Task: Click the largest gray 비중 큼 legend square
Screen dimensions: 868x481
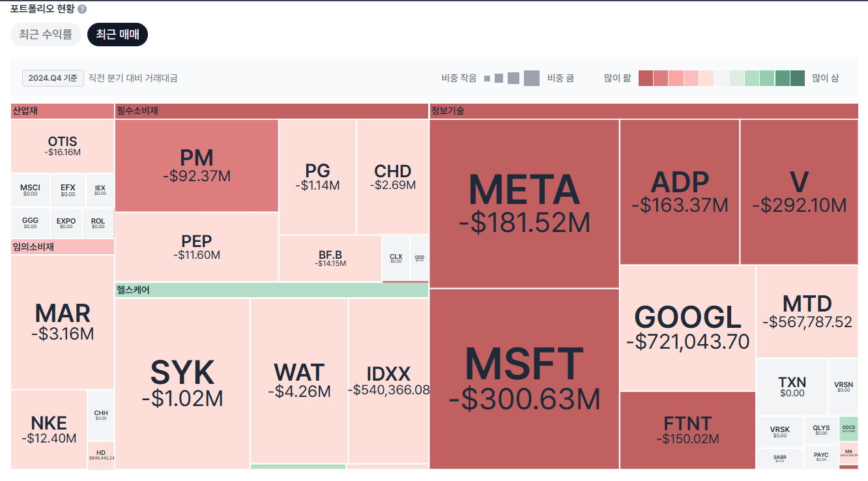Action: pyautogui.click(x=532, y=78)
